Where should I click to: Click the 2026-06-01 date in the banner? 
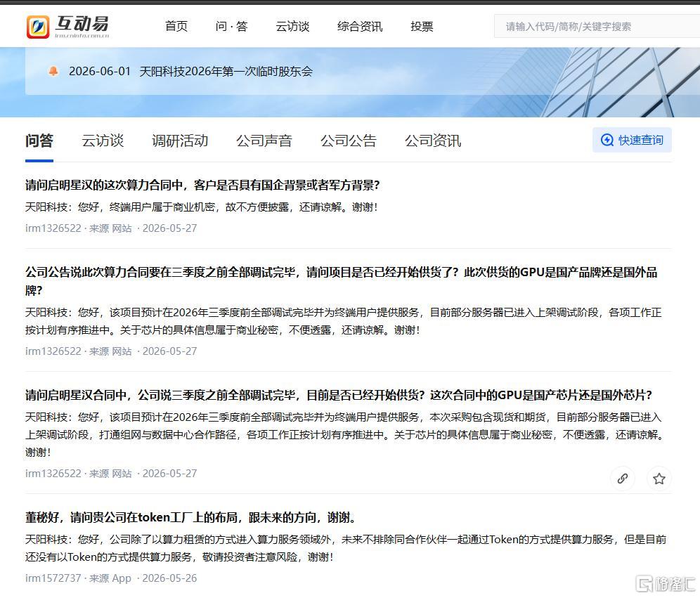(x=100, y=72)
